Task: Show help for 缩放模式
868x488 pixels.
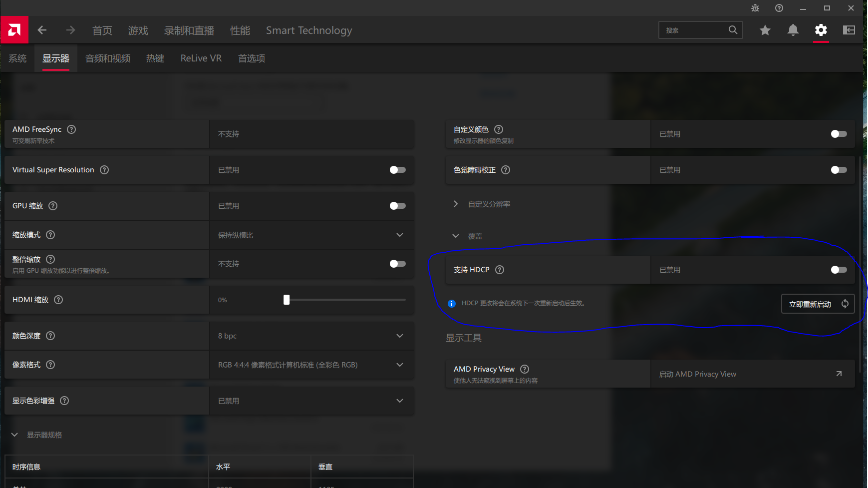Action: point(50,235)
